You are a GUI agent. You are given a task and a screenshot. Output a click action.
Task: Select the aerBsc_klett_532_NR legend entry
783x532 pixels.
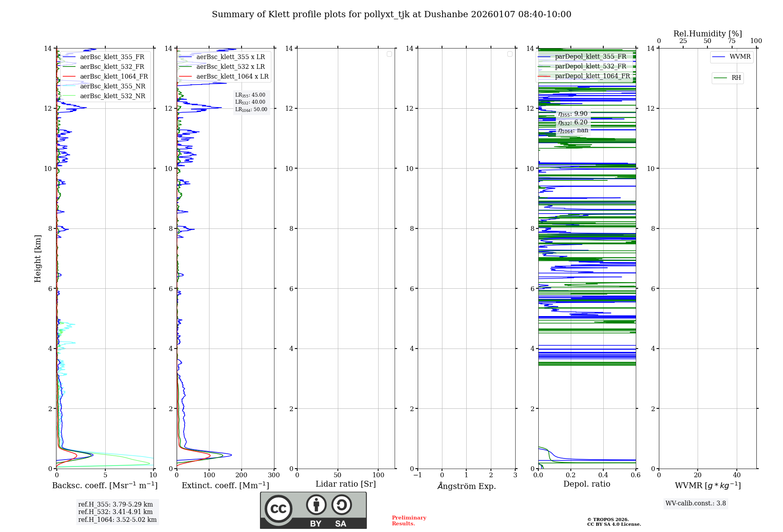coord(112,96)
